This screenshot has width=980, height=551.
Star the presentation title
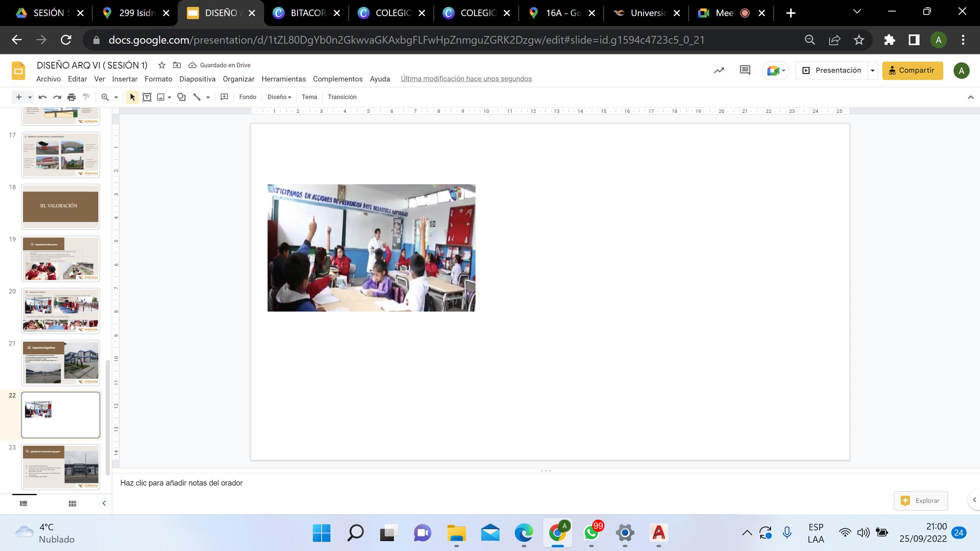click(162, 65)
